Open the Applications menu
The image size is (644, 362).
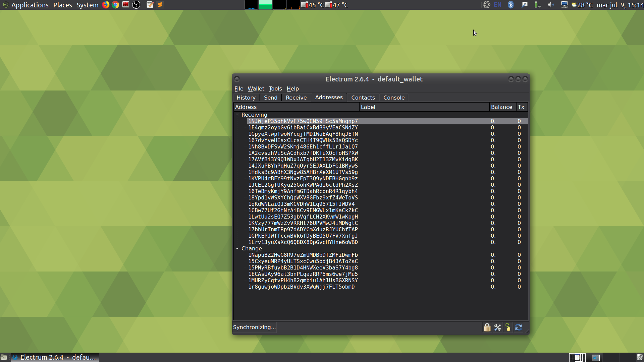tap(30, 5)
